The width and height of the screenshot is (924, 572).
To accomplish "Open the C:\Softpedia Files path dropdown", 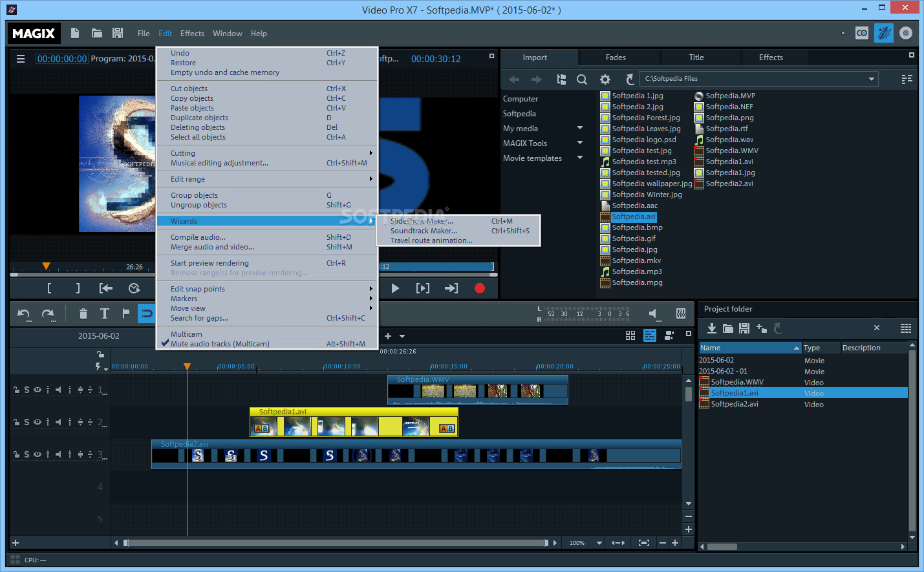I will [872, 79].
